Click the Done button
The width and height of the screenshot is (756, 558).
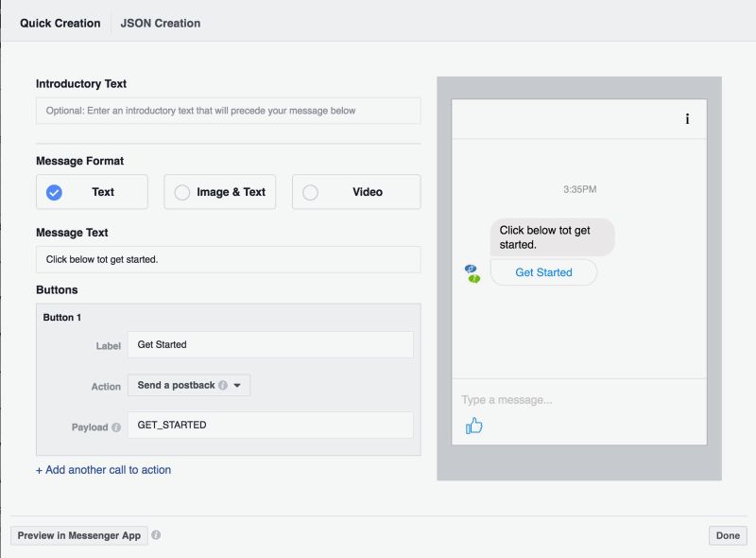(728, 534)
